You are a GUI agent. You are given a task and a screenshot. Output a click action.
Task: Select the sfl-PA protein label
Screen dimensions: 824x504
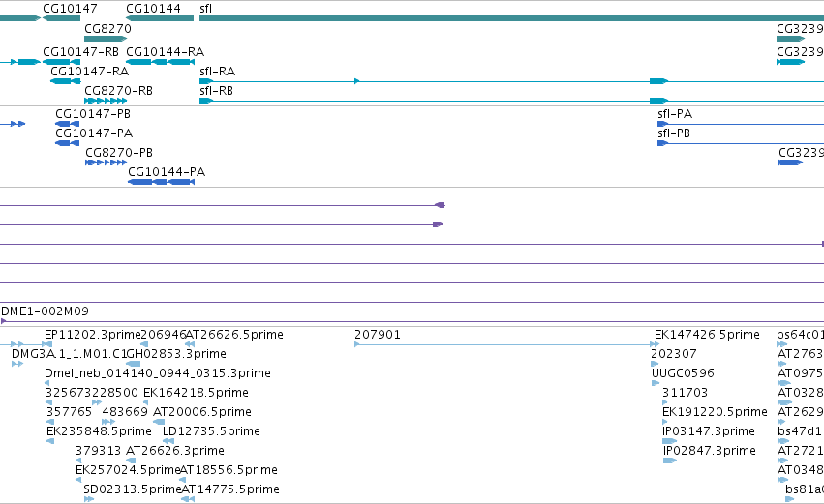pyautogui.click(x=675, y=113)
